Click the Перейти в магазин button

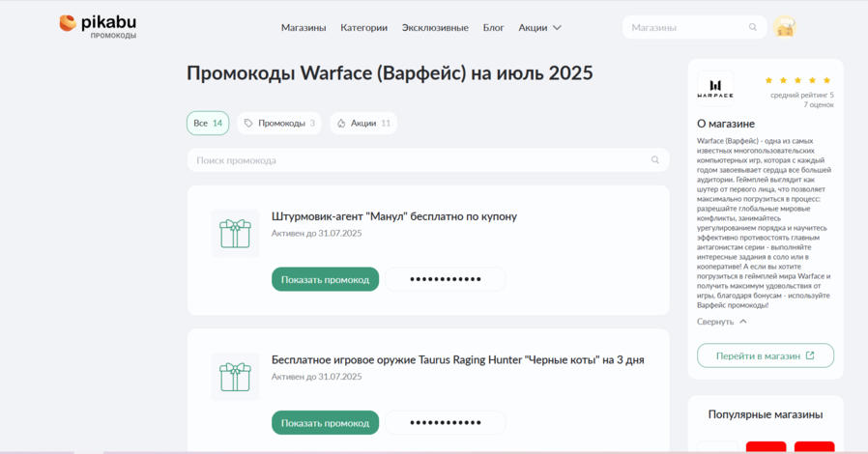click(x=765, y=355)
